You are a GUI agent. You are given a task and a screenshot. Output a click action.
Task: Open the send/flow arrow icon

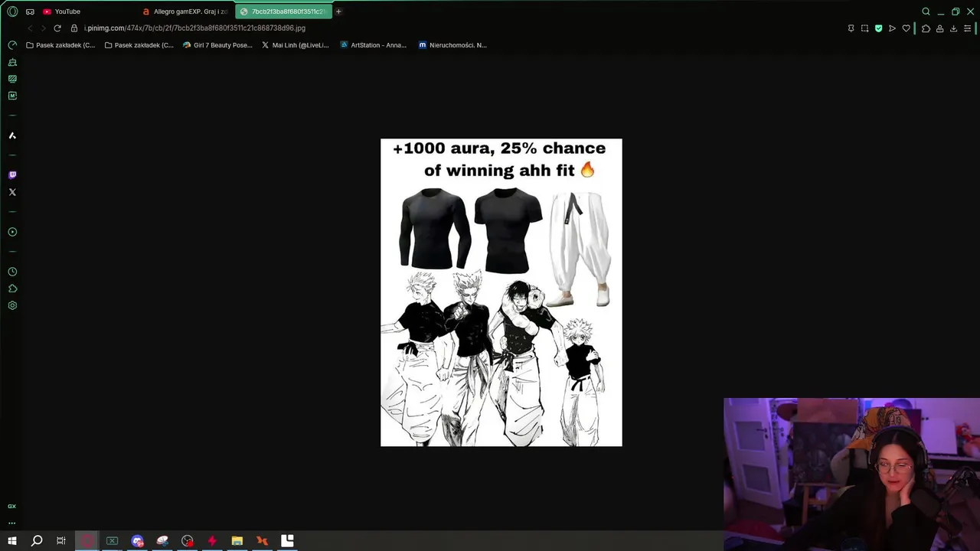tap(892, 28)
